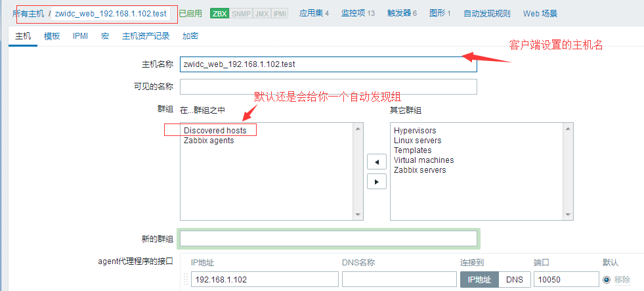The image size is (644, 291).
Task: Click the green ZBX availability badge
Action: coord(219,13)
